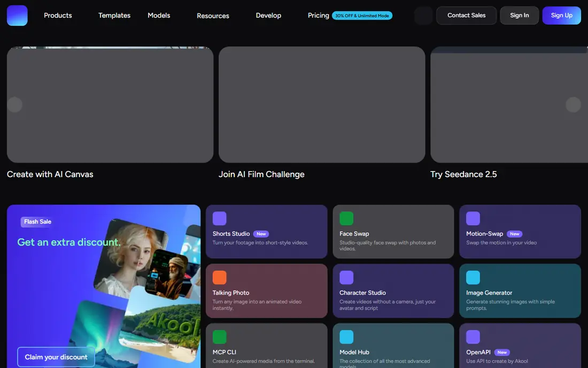
Task: Open the Join AI Film Challenge card image
Action: [322, 105]
